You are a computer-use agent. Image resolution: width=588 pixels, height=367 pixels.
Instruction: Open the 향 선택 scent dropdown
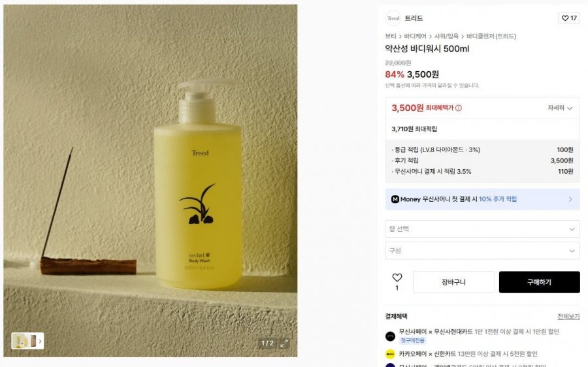pyautogui.click(x=482, y=229)
